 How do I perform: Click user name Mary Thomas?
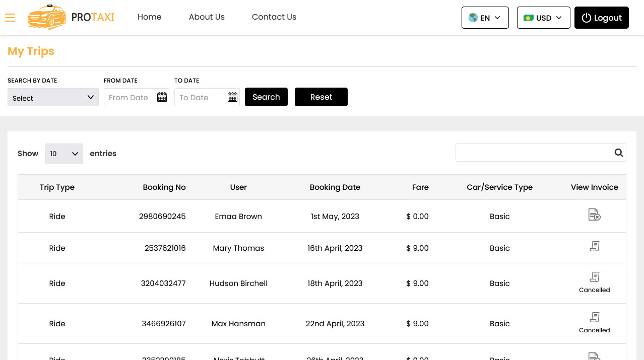point(238,248)
